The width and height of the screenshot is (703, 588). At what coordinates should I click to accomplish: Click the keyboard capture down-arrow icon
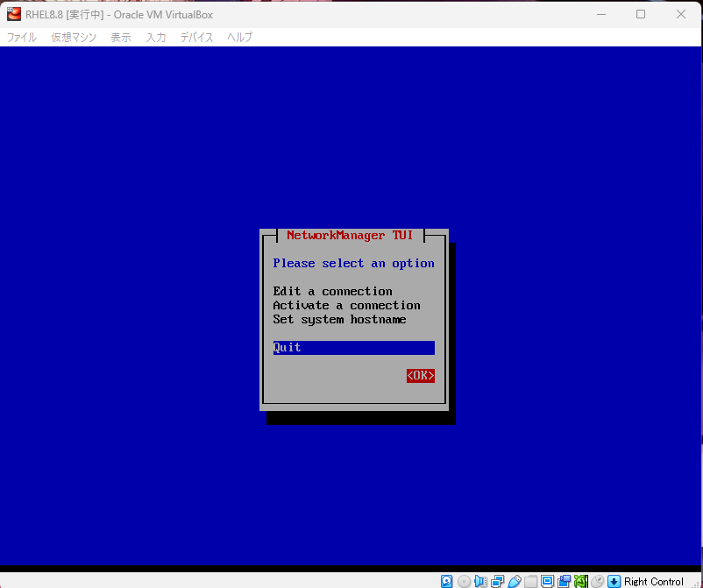[x=614, y=581]
